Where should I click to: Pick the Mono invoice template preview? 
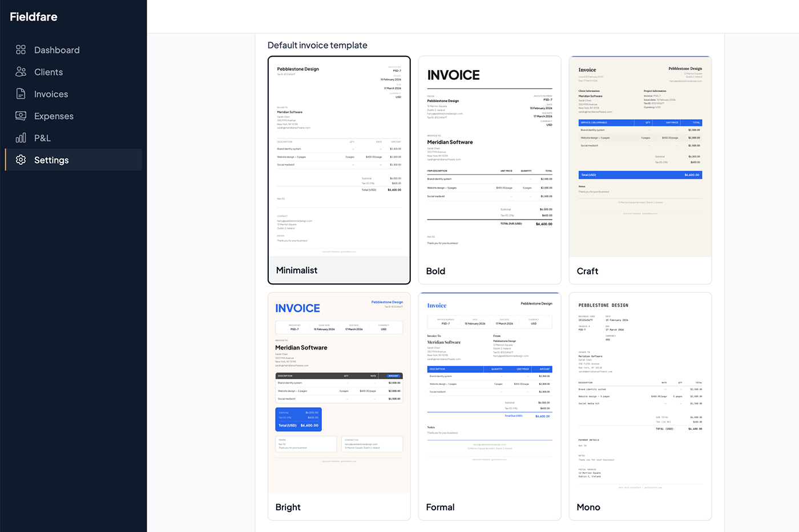[x=640, y=393]
